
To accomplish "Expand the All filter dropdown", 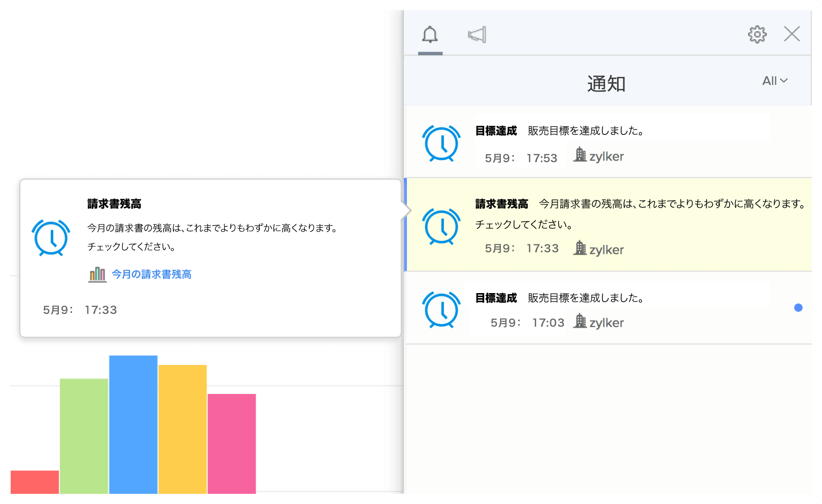I will click(x=774, y=81).
